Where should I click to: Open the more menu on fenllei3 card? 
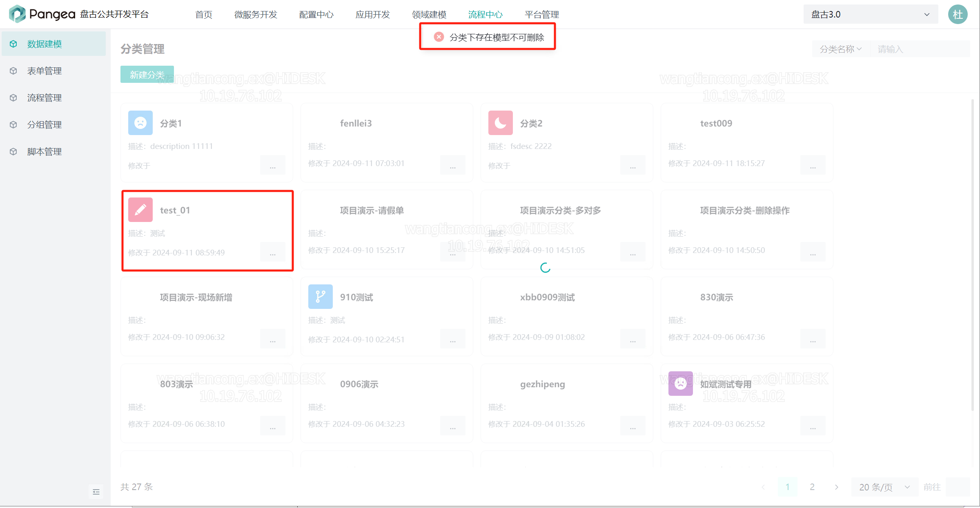pos(453,165)
